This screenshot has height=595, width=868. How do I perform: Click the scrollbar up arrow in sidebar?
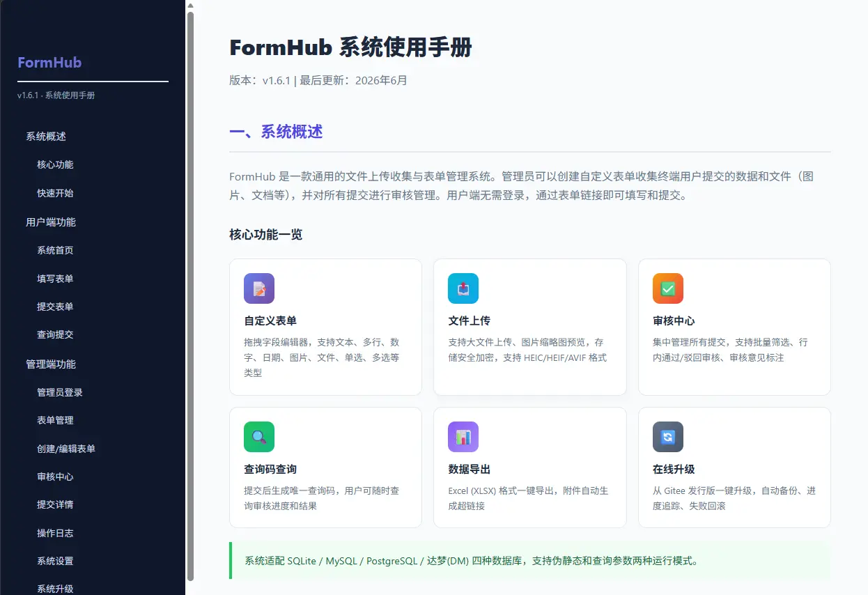pyautogui.click(x=190, y=5)
